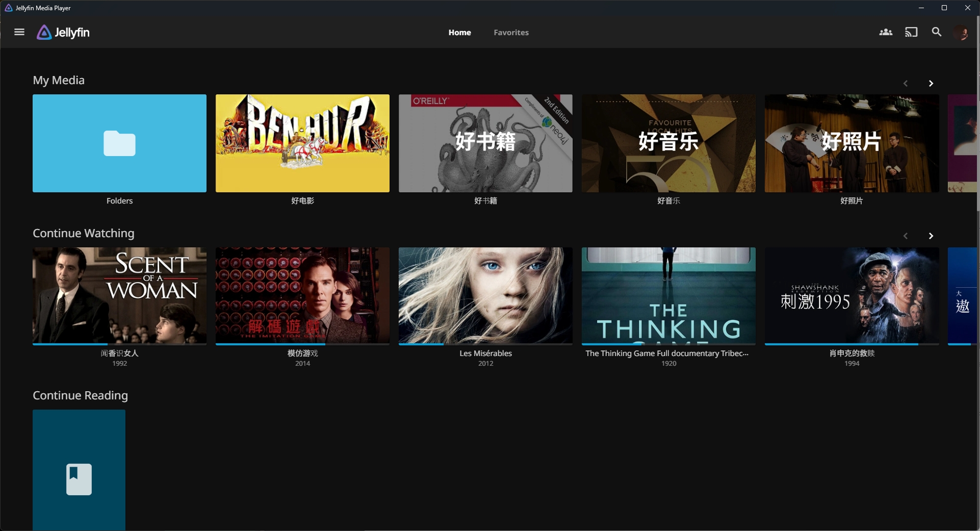Click the Jellyfin logo
This screenshot has width=980, height=531.
(x=63, y=32)
